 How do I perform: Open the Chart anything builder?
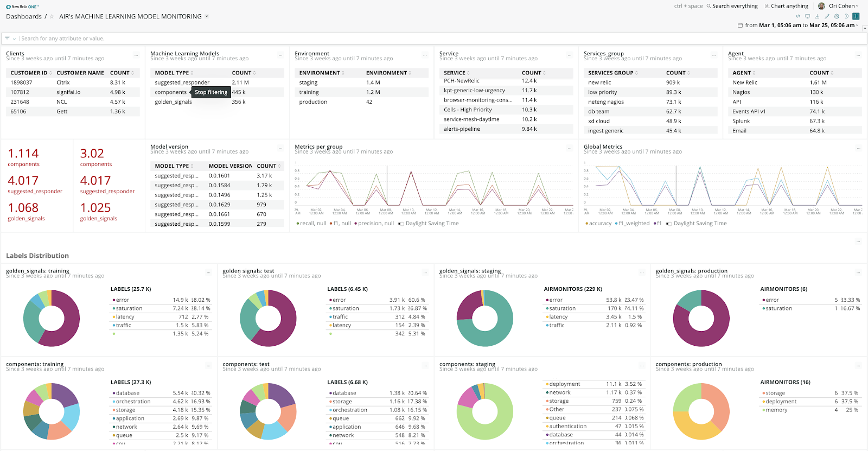click(786, 6)
